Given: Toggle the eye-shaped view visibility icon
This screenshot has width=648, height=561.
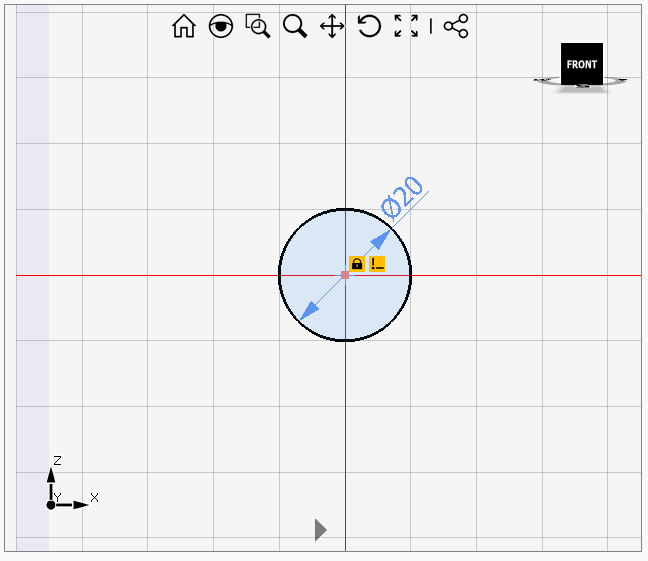Looking at the screenshot, I should [x=221, y=27].
